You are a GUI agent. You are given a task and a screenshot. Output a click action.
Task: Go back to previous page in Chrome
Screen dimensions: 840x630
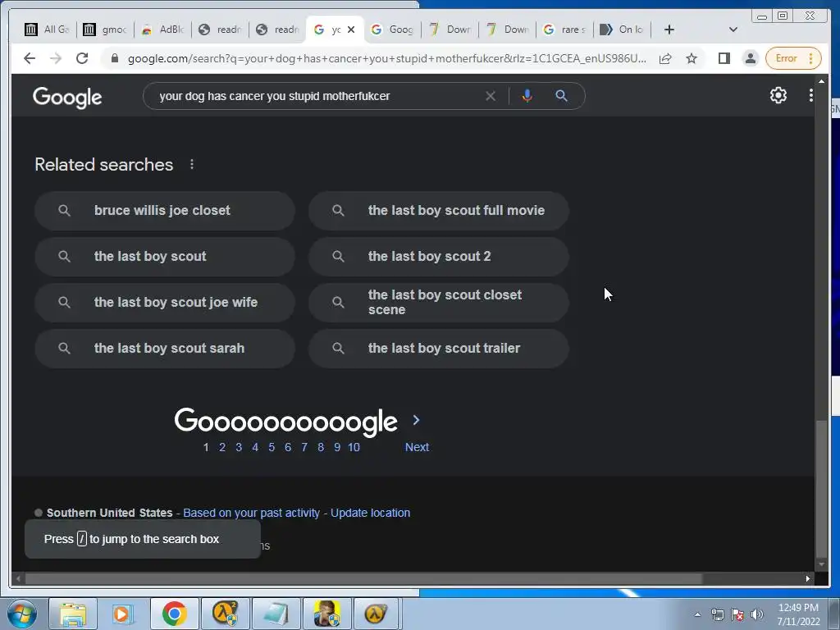tap(30, 58)
